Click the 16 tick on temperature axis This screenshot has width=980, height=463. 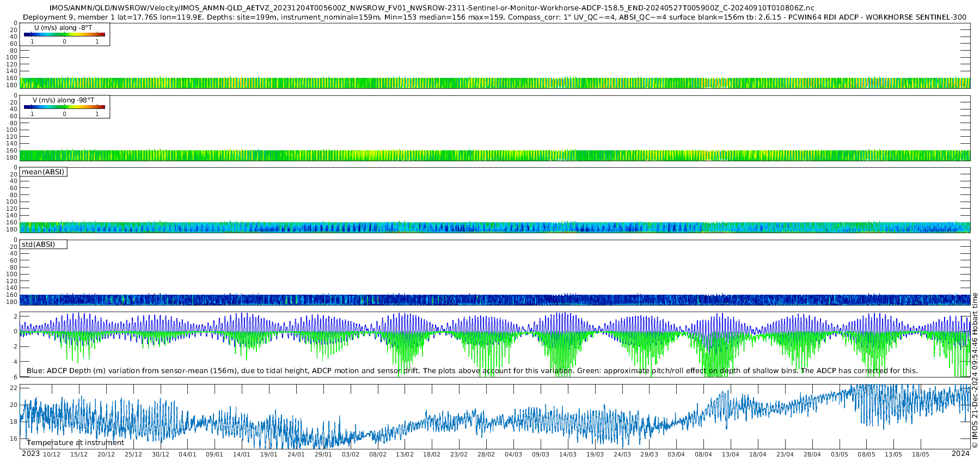[x=14, y=438]
